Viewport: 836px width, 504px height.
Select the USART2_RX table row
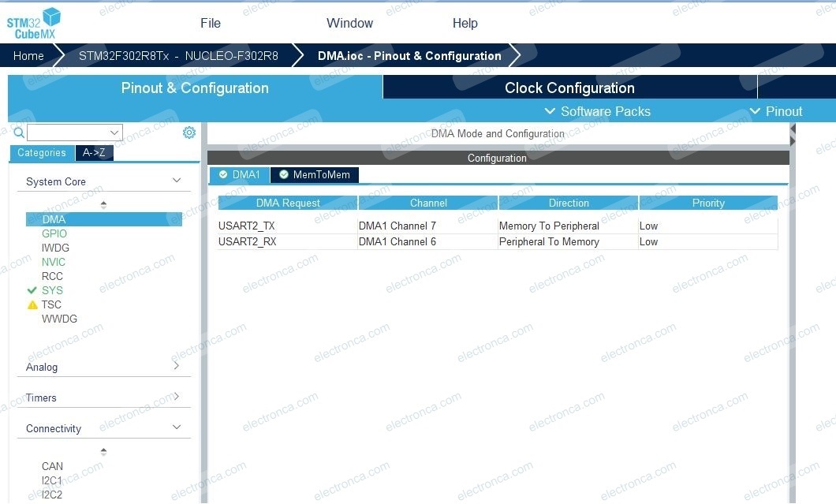pos(394,241)
